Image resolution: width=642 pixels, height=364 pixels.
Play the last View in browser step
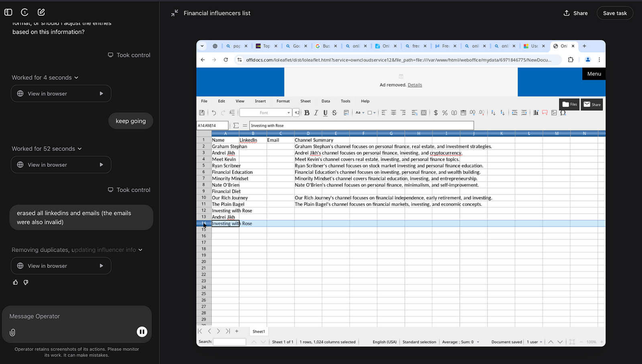click(101, 266)
